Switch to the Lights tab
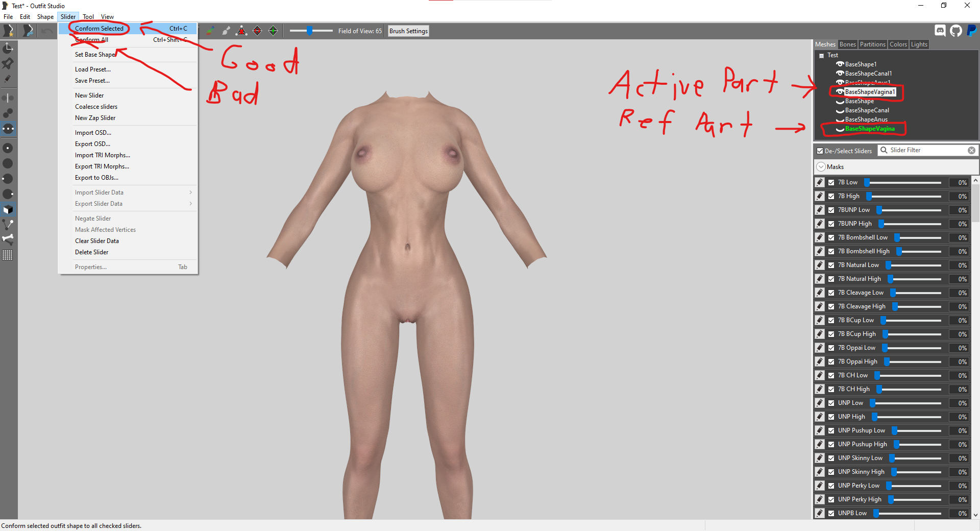This screenshot has width=980, height=531. coord(919,44)
